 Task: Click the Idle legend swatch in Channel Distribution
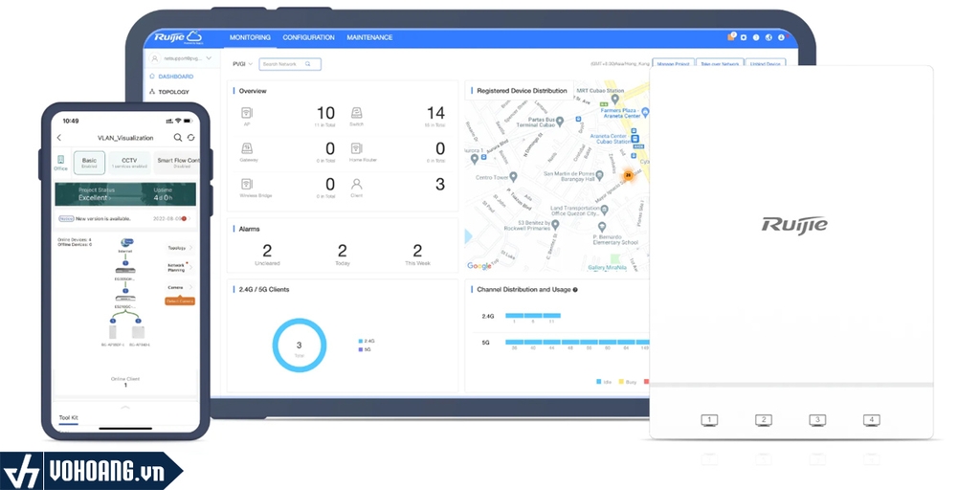[599, 381]
